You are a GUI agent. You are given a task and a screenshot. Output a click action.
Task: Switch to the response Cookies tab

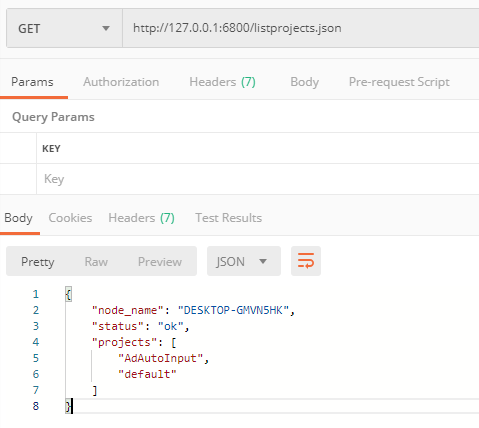point(70,218)
